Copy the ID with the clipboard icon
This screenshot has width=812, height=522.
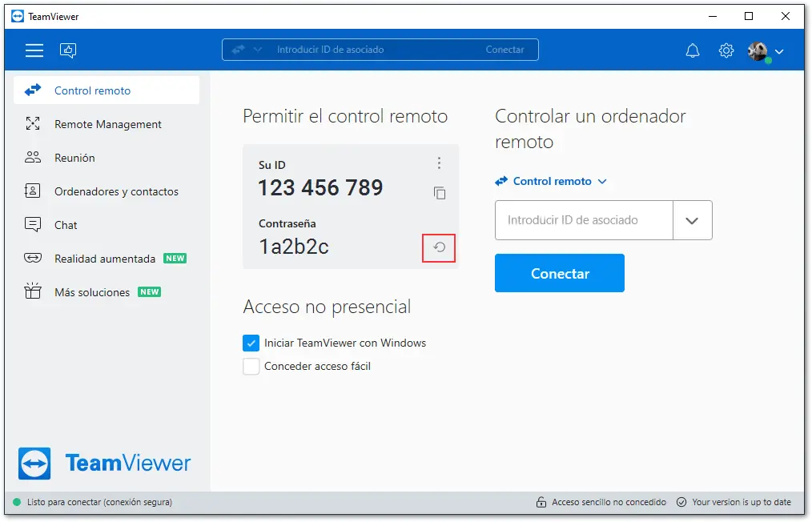[440, 193]
